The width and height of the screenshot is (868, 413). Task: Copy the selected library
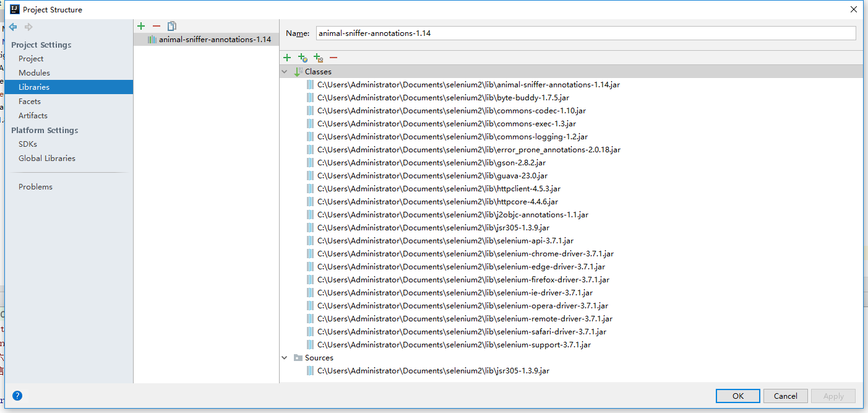click(x=172, y=26)
